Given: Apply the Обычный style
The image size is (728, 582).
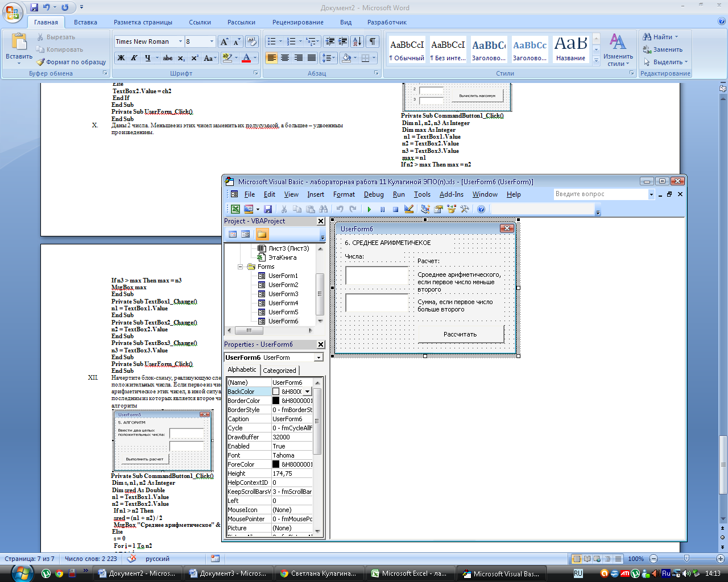Looking at the screenshot, I should tap(407, 49).
